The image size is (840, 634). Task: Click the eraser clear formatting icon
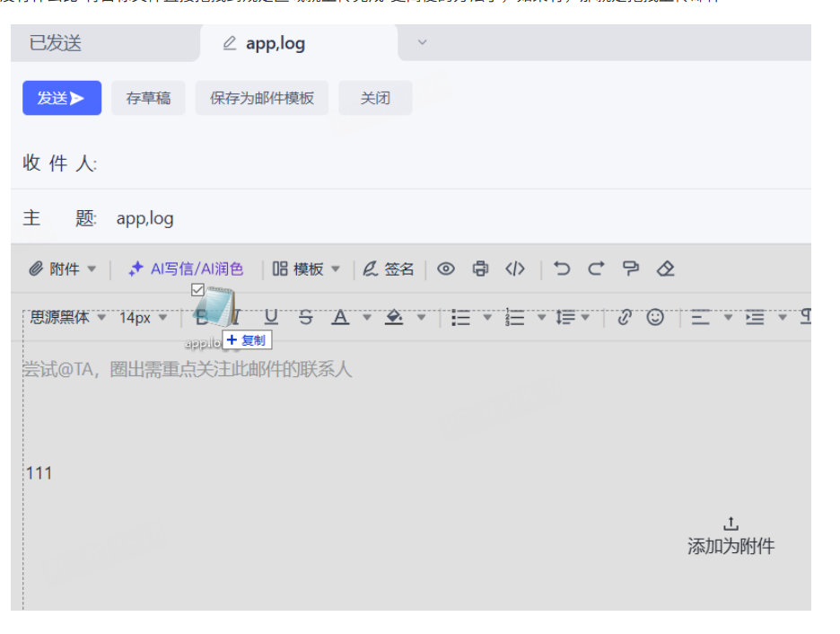(665, 269)
